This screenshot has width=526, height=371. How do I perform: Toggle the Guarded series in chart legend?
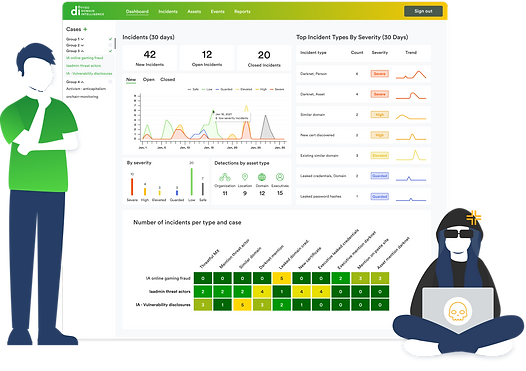tap(224, 90)
